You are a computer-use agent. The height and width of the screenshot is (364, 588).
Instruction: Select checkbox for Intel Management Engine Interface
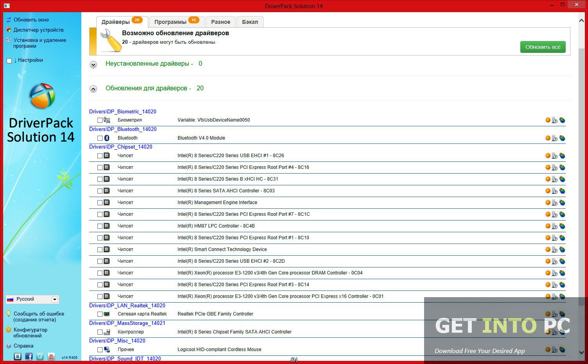100,203
